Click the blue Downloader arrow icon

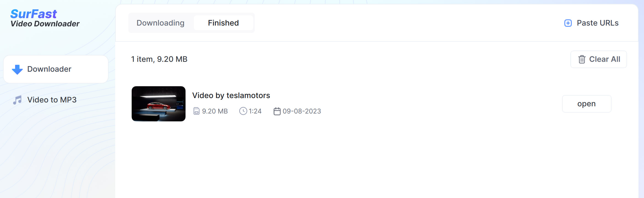tap(17, 69)
